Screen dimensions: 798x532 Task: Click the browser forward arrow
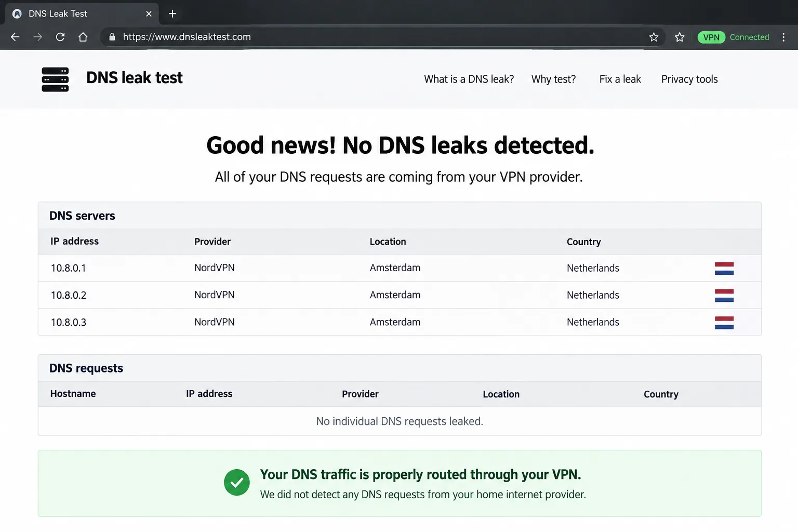click(38, 37)
